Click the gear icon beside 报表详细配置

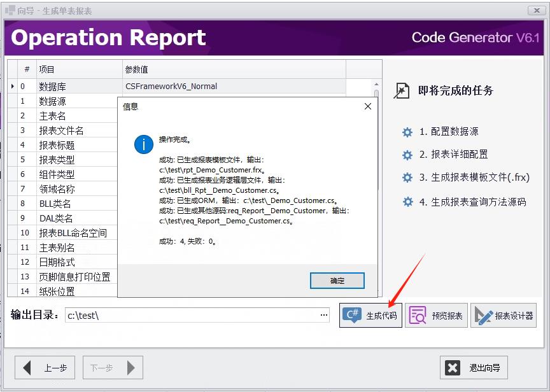click(x=407, y=155)
